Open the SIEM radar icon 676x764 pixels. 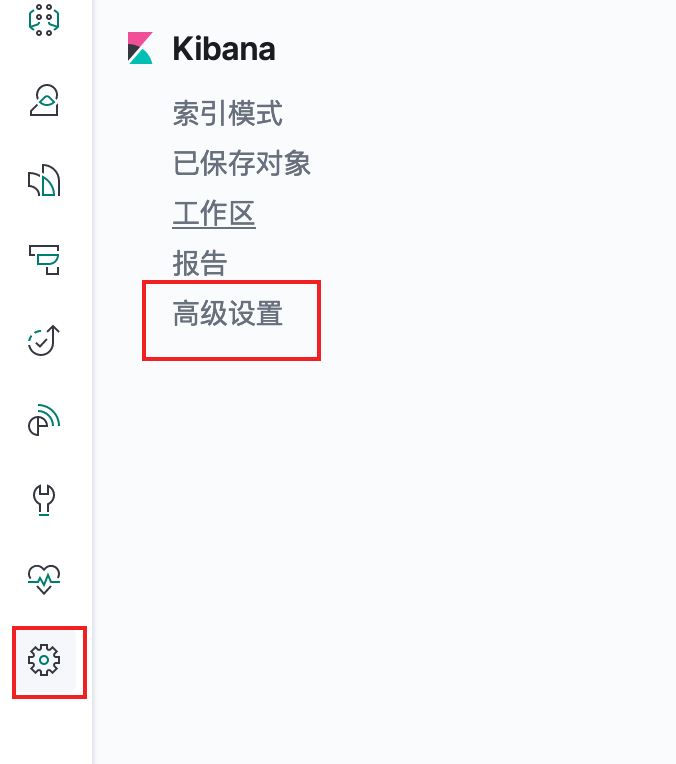tap(44, 420)
